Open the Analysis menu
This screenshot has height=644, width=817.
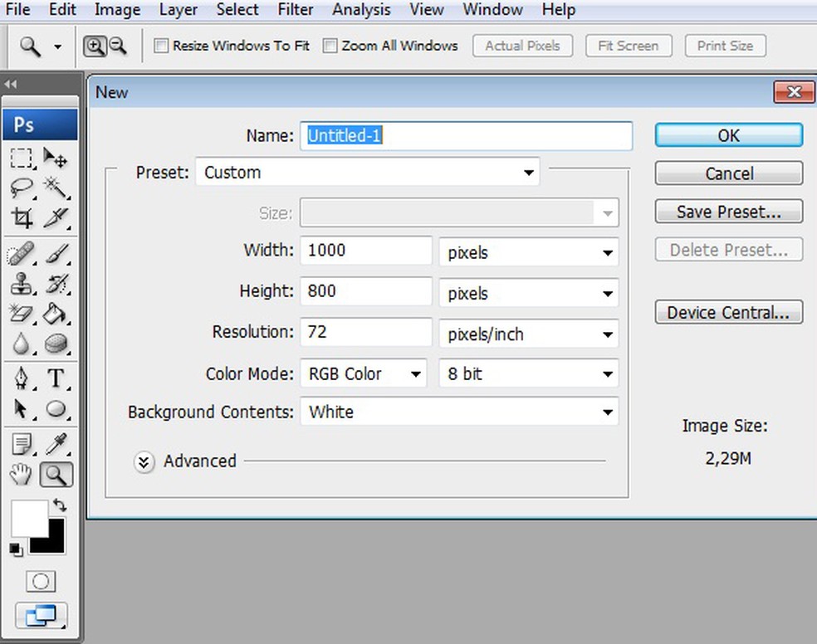(x=362, y=9)
